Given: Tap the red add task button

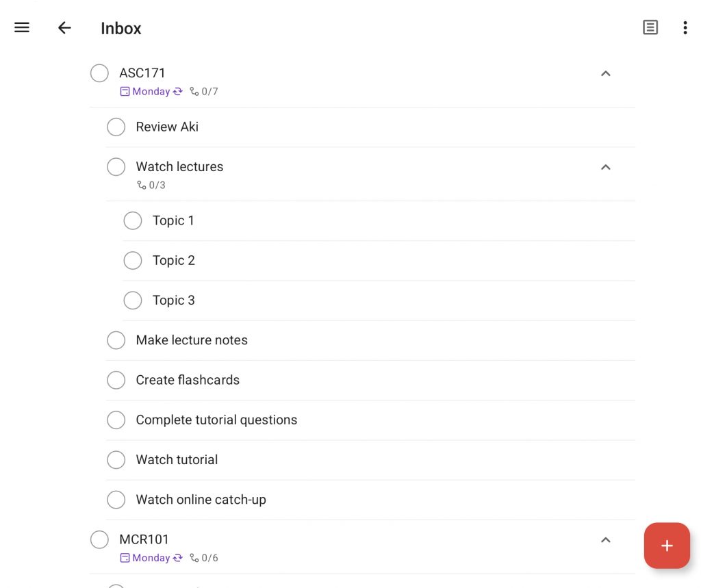Looking at the screenshot, I should [666, 546].
